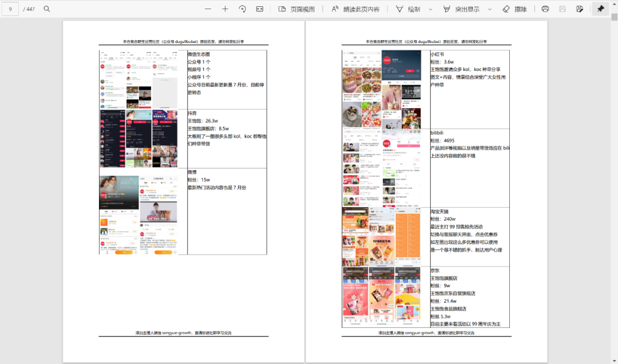Open the find-in-document search icon
The image size is (618, 364).
click(x=47, y=9)
